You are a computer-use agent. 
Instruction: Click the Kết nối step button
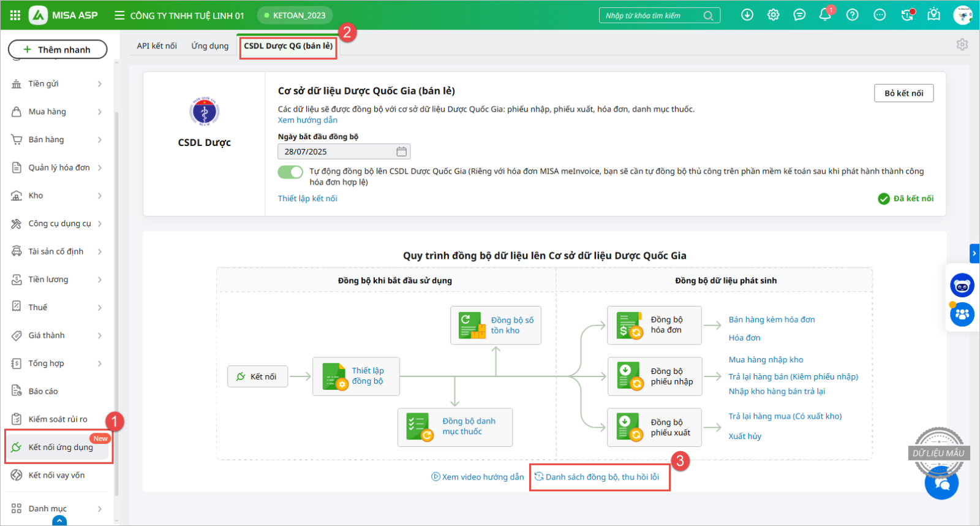click(257, 376)
